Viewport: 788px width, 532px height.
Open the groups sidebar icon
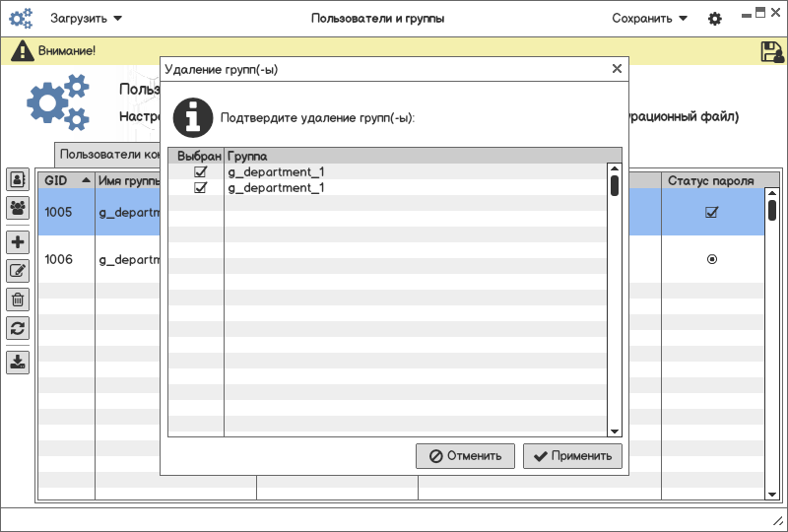pos(18,207)
